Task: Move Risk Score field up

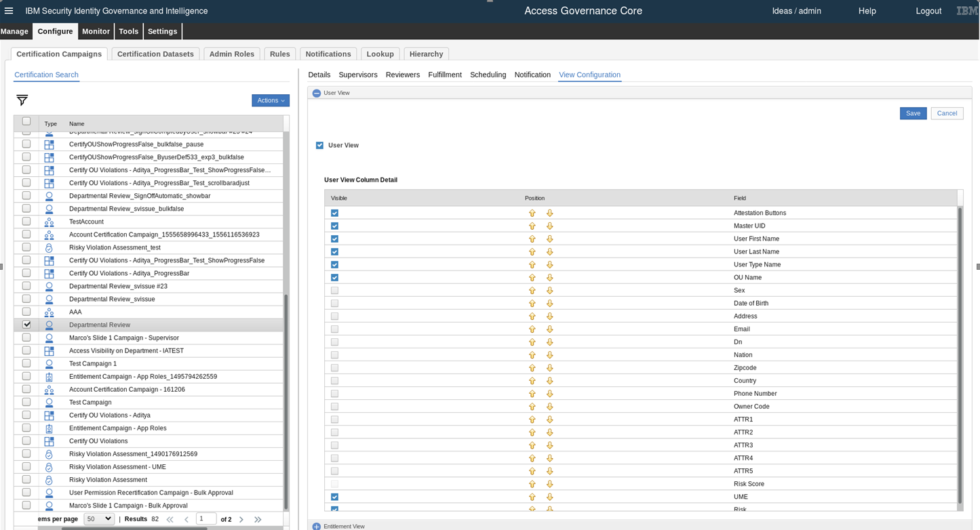Action: (x=532, y=484)
